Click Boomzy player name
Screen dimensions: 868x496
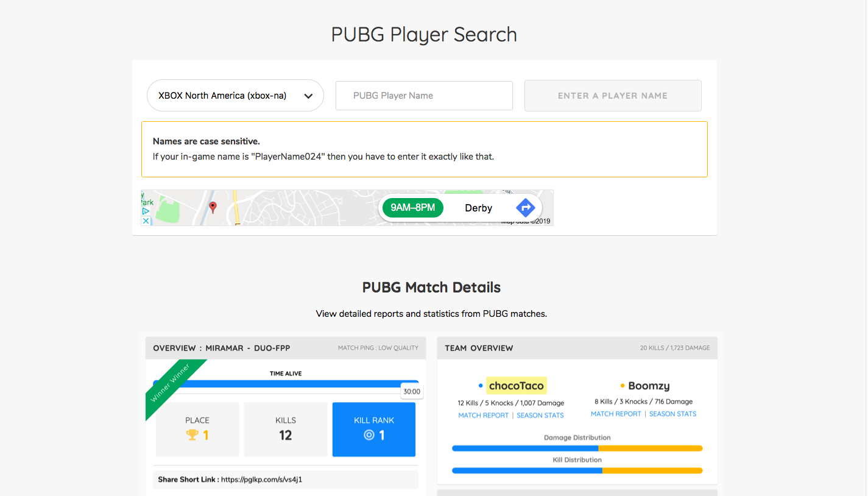(x=649, y=386)
